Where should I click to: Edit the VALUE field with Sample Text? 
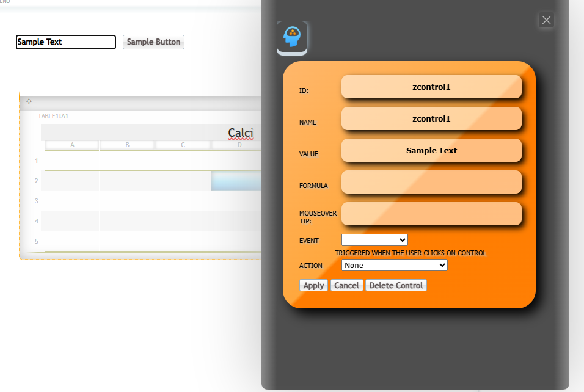tap(431, 150)
